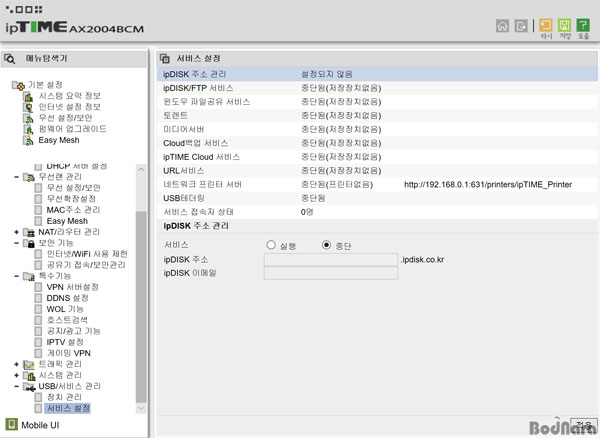Select the 실행 service radio button
This screenshot has width=600, height=438.
271,245
